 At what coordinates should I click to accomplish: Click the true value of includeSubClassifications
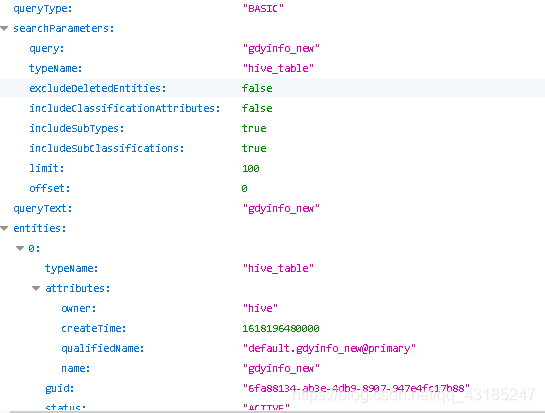(254, 148)
